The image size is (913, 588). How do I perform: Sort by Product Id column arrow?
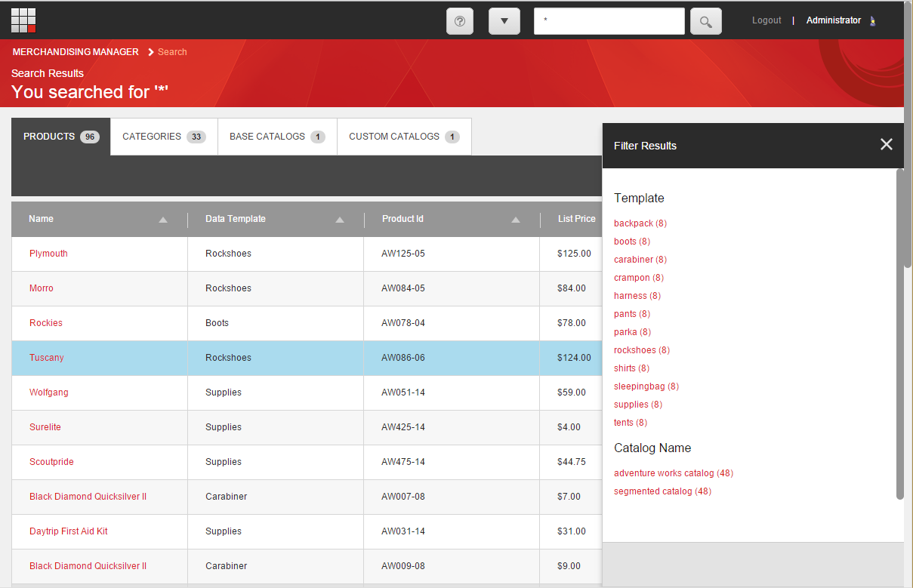click(x=516, y=220)
